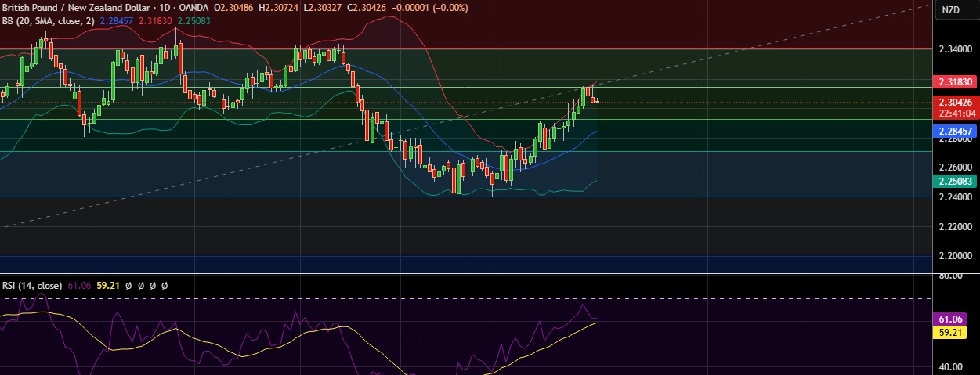The image size is (980, 375).
Task: Click the blue 2.28457 price axis label
Action: tap(955, 132)
